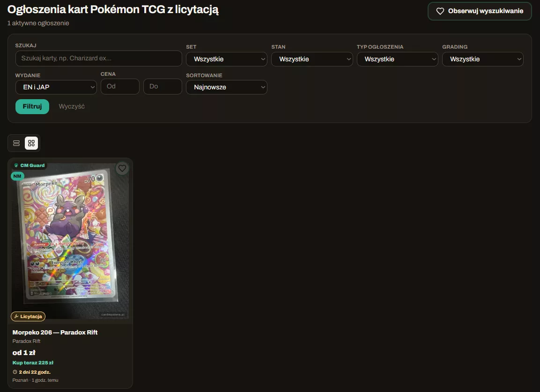
Task: Expand the TYP OGŁOSZENIA dropdown
Action: (x=398, y=59)
